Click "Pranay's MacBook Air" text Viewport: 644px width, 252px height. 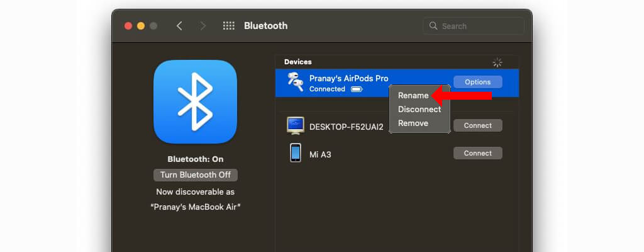[x=196, y=207]
